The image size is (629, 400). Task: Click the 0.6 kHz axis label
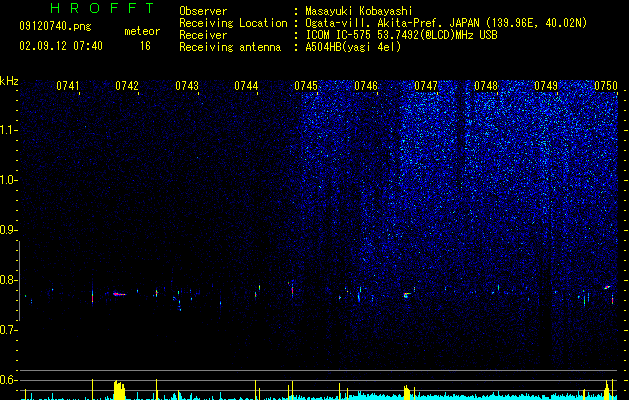8,380
